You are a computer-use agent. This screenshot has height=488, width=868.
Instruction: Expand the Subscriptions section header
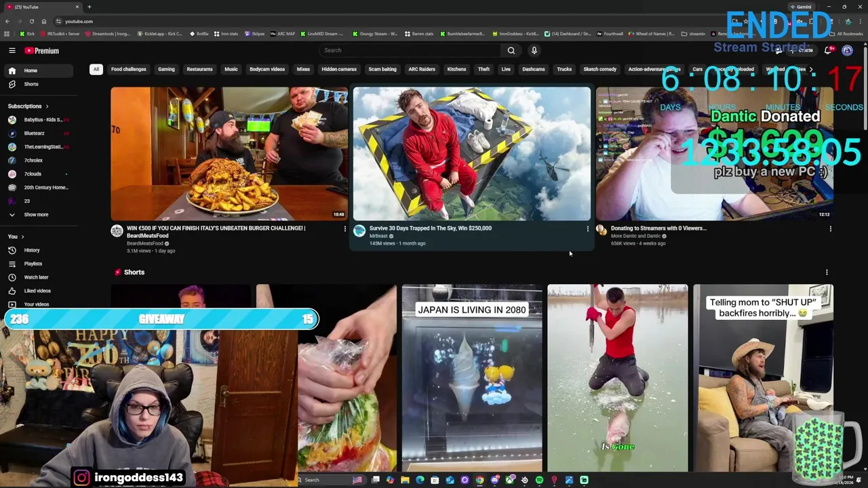28,106
